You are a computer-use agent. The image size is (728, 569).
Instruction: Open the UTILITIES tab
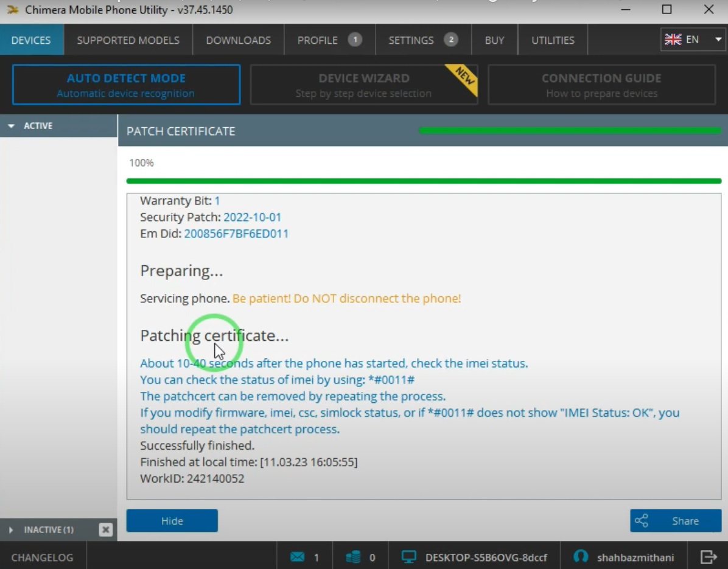click(x=553, y=40)
